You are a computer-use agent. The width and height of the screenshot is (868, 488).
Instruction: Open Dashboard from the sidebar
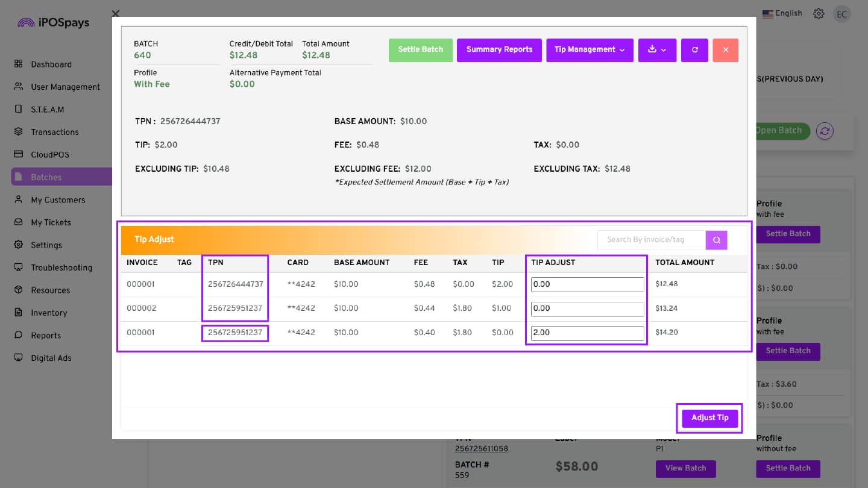pyautogui.click(x=51, y=64)
